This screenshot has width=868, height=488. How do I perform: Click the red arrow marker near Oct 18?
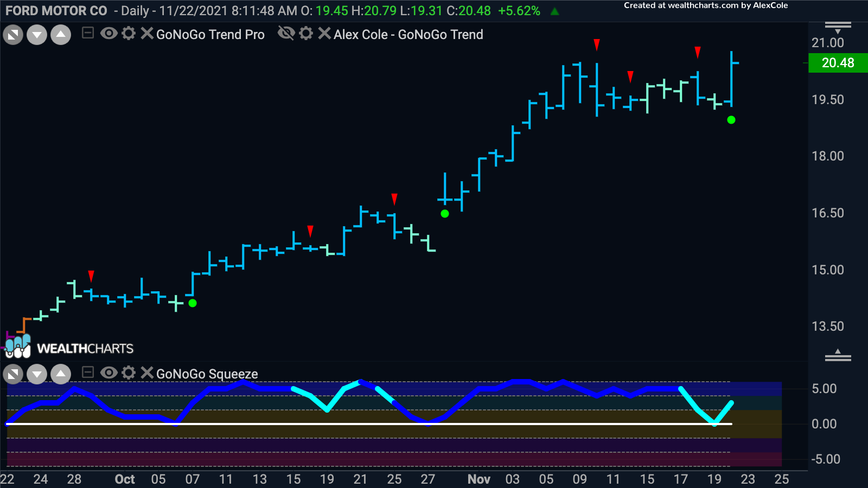pyautogui.click(x=310, y=231)
